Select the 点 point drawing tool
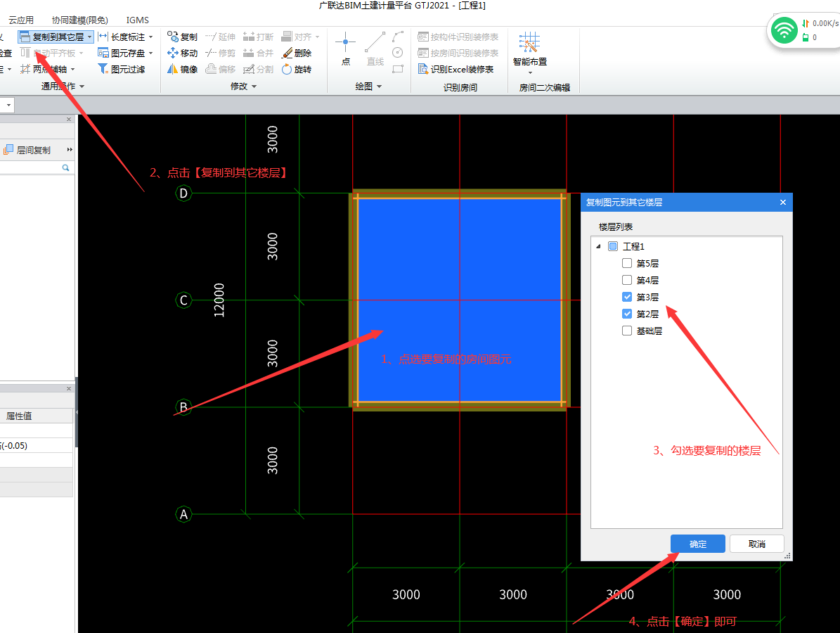The width and height of the screenshot is (840, 633). [x=346, y=49]
